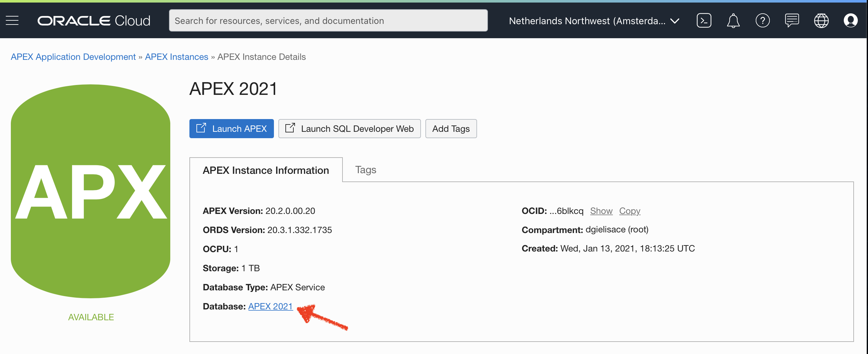Open the user profile avatar

pyautogui.click(x=851, y=20)
